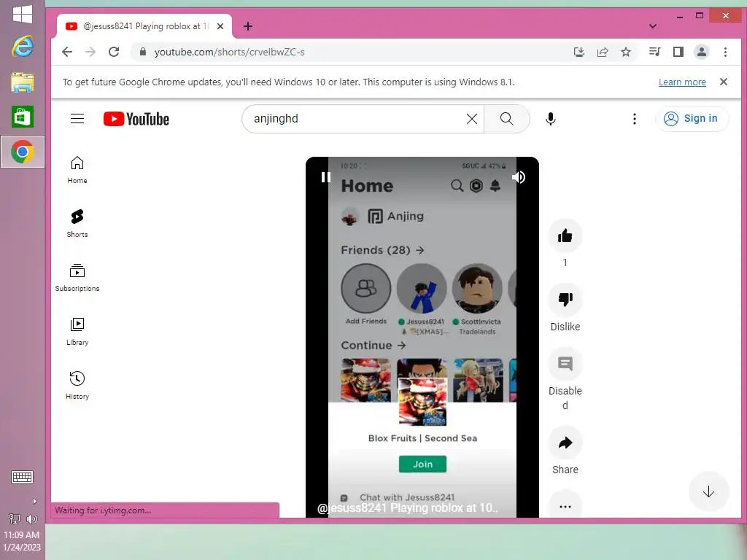Open the touch keyboard on taskbar
The image size is (747, 560).
[x=22, y=477]
